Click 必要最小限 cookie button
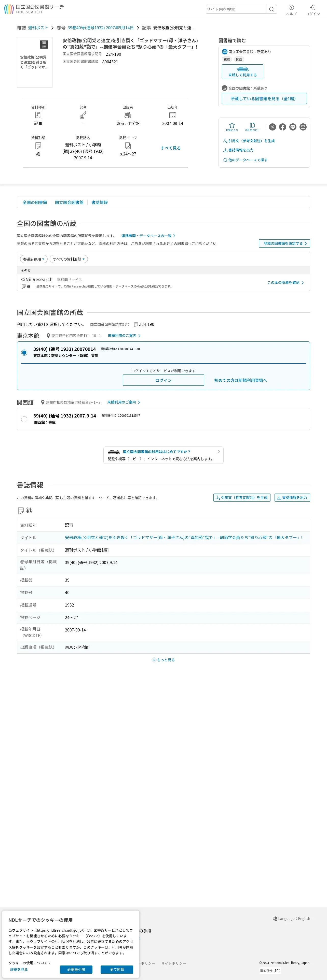Viewport: 327px width, 980px height. coord(76,969)
